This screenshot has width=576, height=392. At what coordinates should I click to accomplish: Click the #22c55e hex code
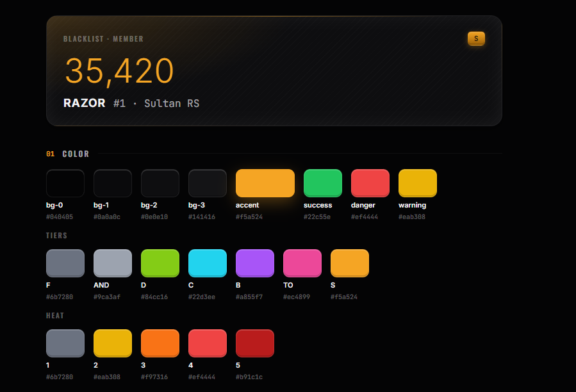click(317, 216)
